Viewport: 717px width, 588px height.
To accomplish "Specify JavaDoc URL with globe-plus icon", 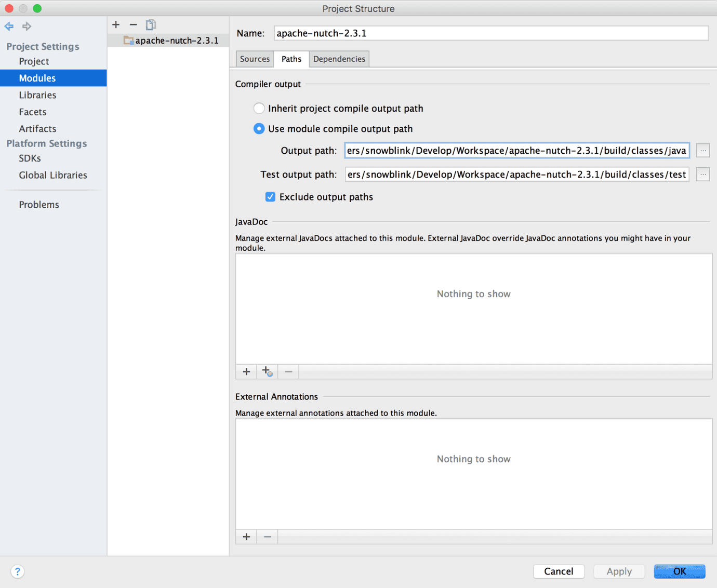I will [267, 371].
